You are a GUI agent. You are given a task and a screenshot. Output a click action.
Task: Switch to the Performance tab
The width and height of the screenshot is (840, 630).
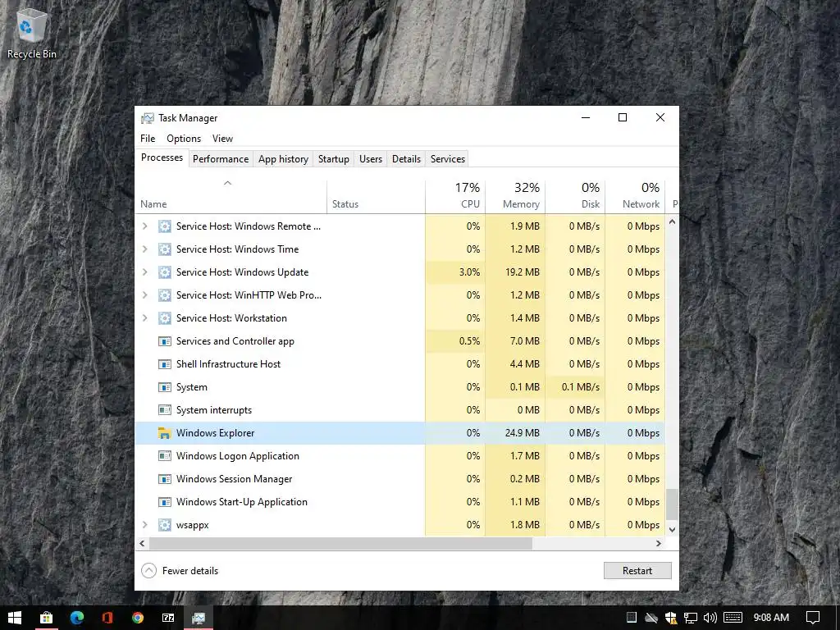(x=221, y=159)
